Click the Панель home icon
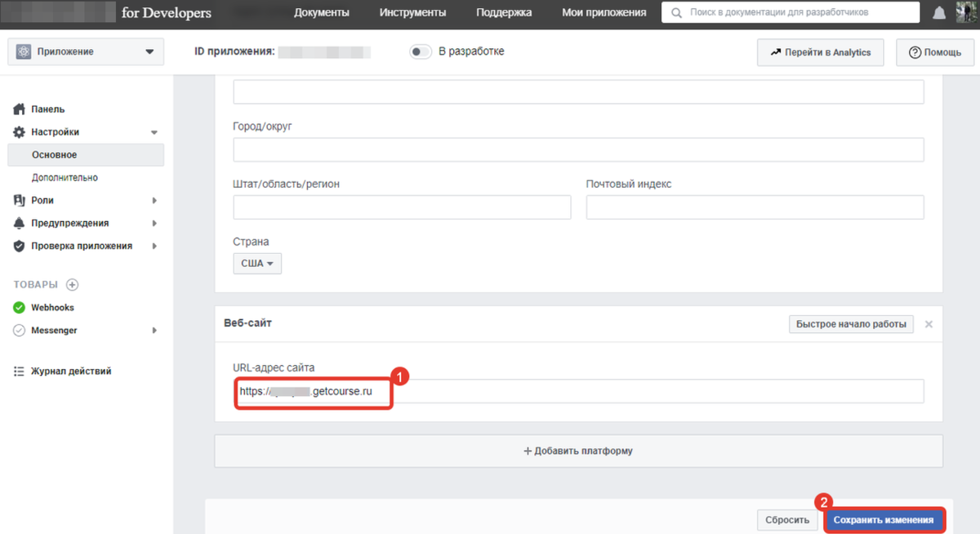Image resolution: width=980 pixels, height=534 pixels. coord(20,109)
